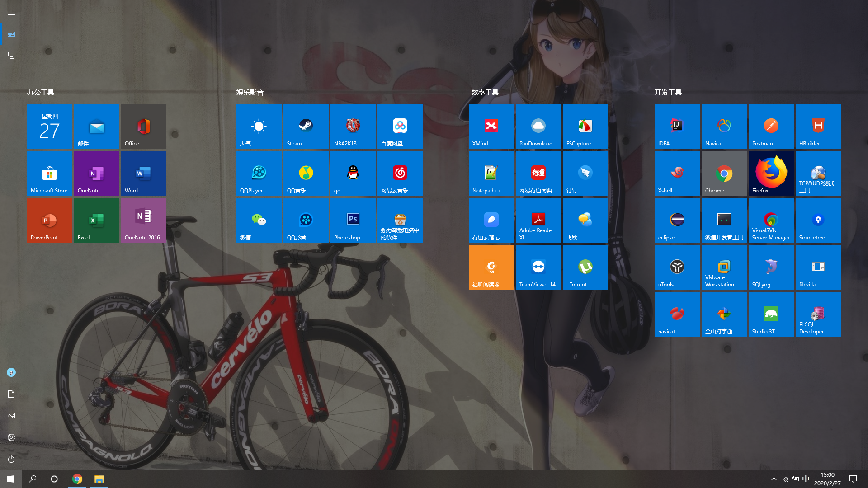This screenshot has height=488, width=868.
Task: Open Microsoft Store tile
Action: [x=49, y=174]
